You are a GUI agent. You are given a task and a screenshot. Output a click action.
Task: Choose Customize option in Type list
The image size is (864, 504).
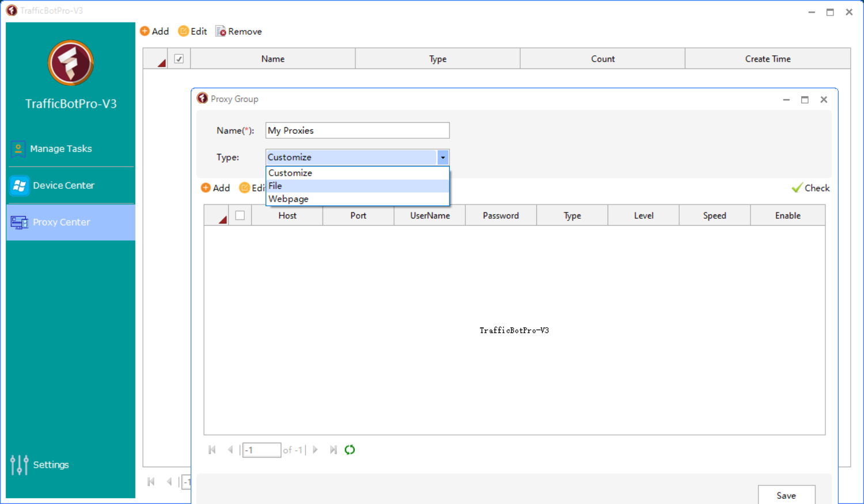pyautogui.click(x=357, y=173)
